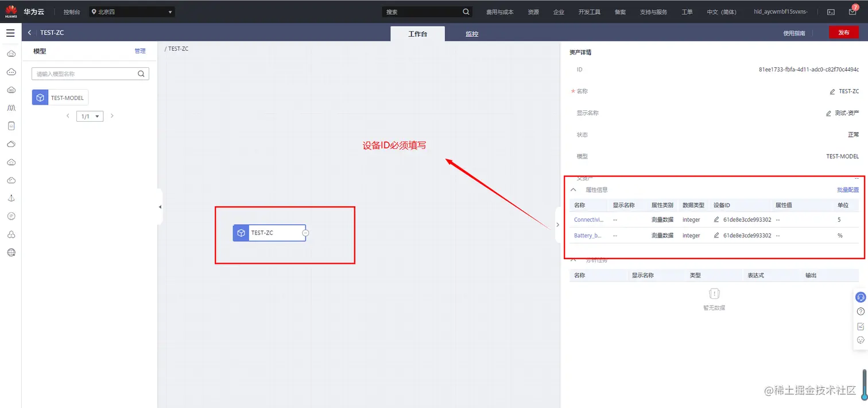
Task: Open the sidebar three-circles cluster icon
Action: click(11, 234)
